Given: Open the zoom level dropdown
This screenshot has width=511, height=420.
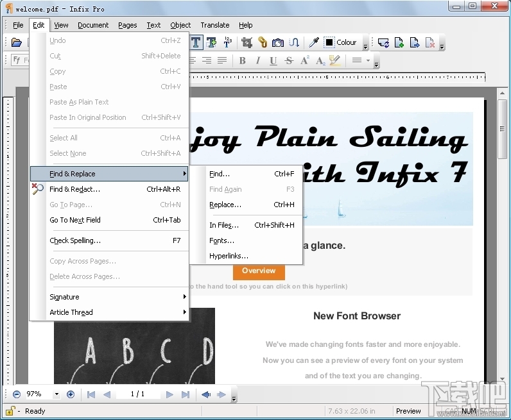Looking at the screenshot, I should (x=56, y=394).
